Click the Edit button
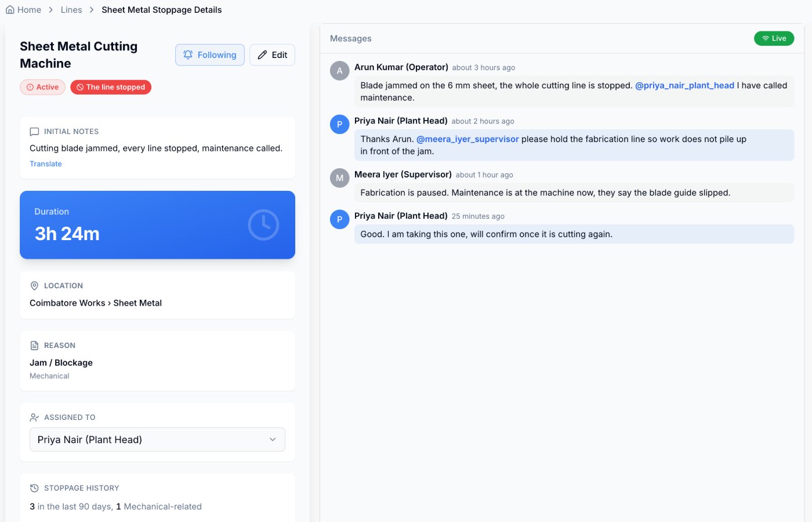 click(x=272, y=55)
